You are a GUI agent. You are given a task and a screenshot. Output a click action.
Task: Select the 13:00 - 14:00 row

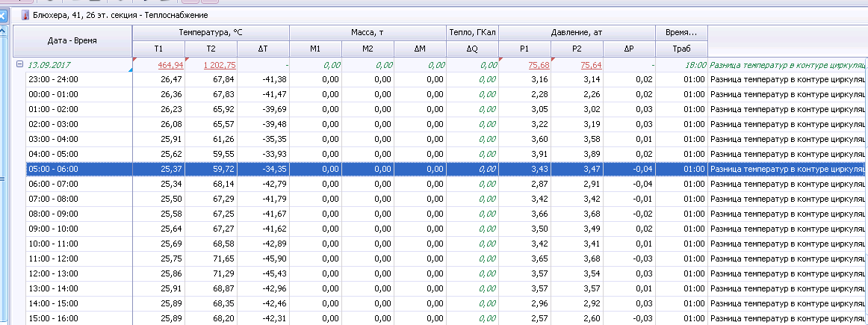pyautogui.click(x=446, y=289)
